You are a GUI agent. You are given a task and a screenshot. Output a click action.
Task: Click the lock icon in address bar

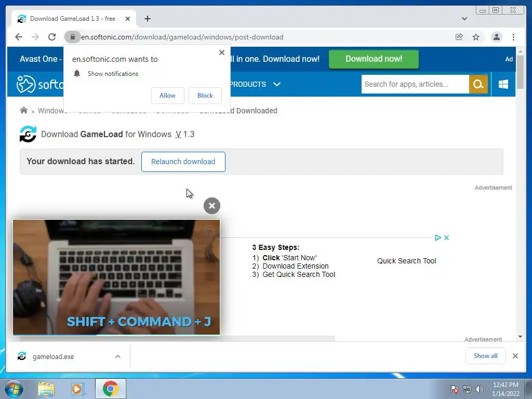[x=72, y=37]
